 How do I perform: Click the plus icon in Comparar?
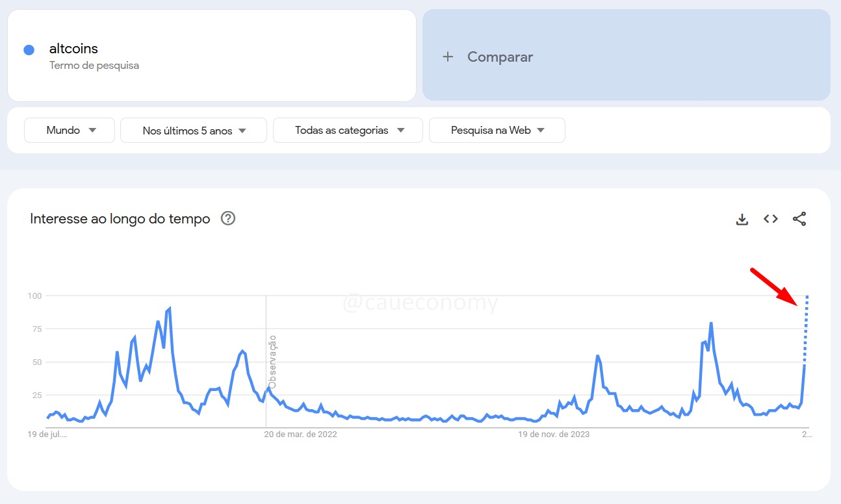[x=447, y=57]
